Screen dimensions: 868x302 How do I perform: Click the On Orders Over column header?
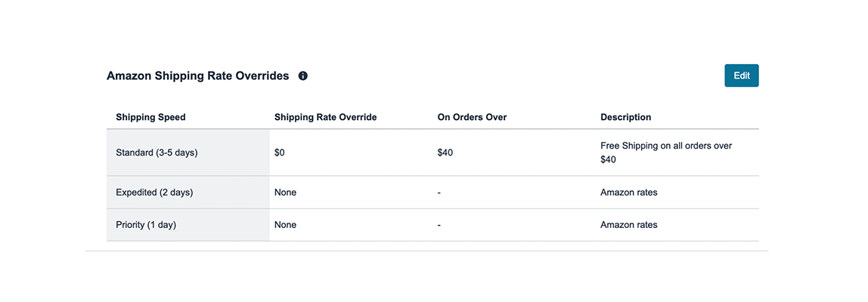tap(472, 117)
